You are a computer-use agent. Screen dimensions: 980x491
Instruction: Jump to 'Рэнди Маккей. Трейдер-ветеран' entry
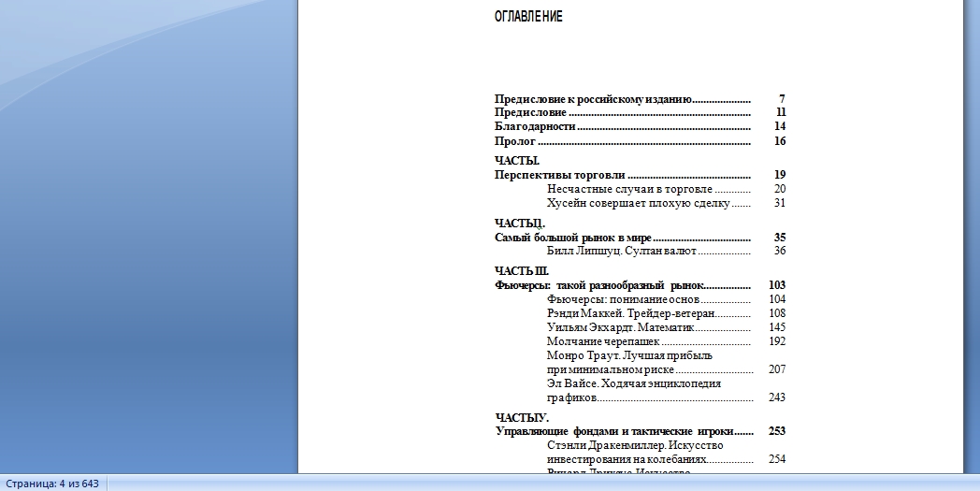(x=630, y=313)
